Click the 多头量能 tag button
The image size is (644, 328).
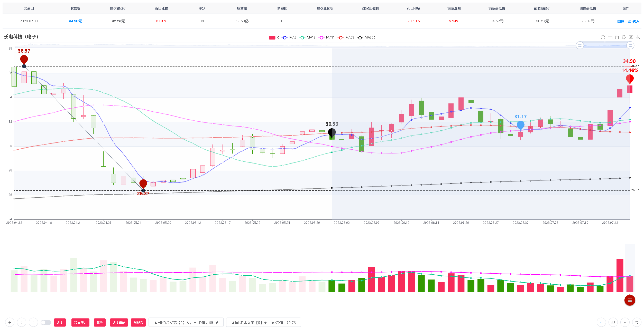[119, 323]
